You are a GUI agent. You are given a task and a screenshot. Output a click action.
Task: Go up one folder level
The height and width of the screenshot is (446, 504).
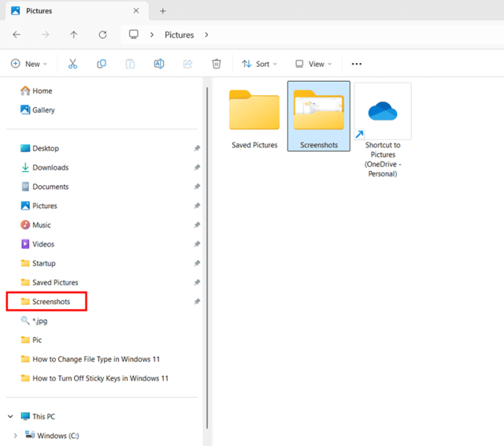pos(74,34)
